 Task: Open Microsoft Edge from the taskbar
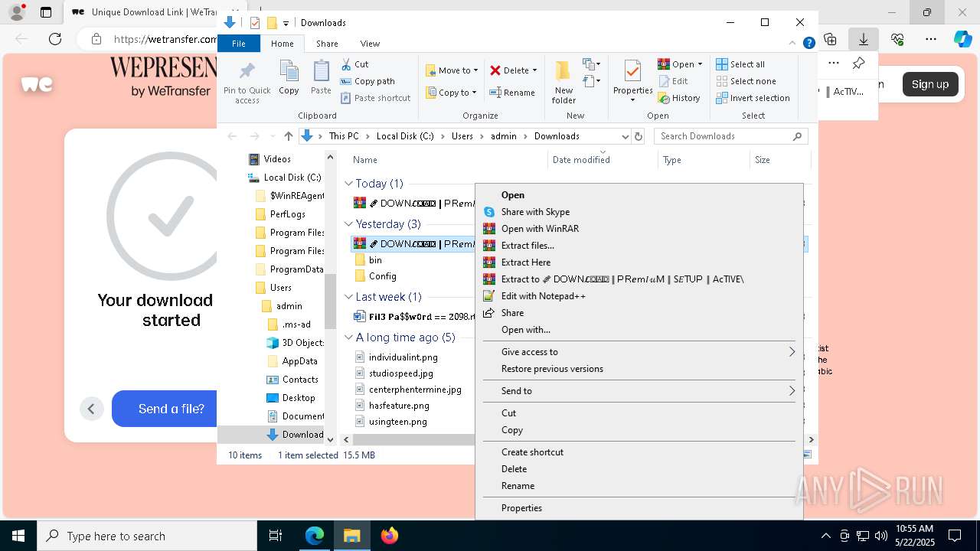[x=315, y=536]
